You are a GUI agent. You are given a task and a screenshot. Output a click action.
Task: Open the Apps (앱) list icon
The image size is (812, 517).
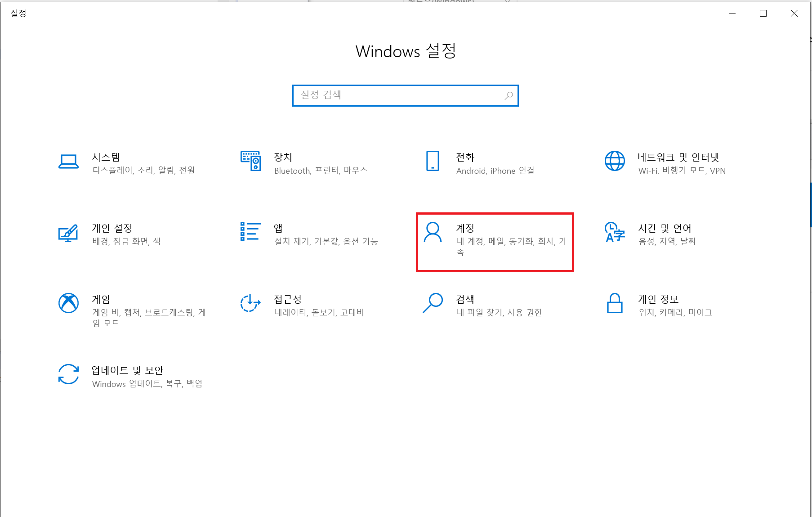(250, 232)
